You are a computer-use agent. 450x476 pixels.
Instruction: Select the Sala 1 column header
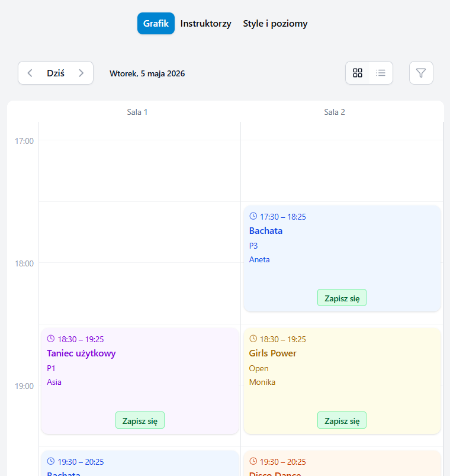137,112
